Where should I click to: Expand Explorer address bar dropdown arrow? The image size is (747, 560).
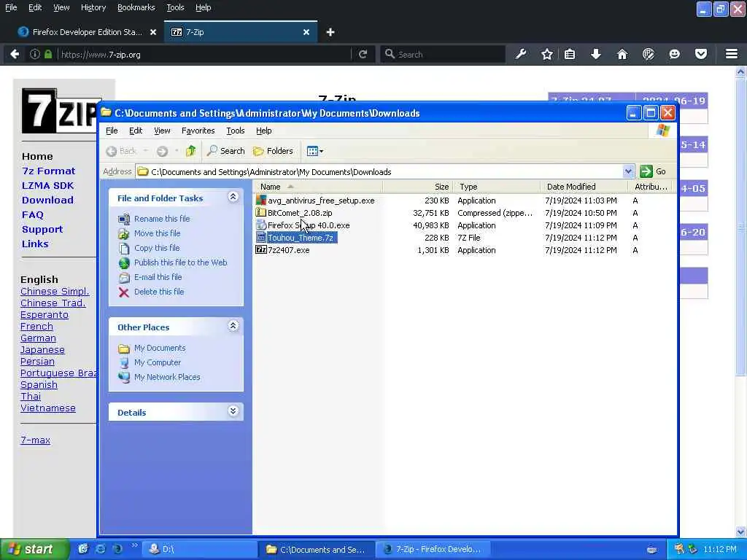pos(628,171)
